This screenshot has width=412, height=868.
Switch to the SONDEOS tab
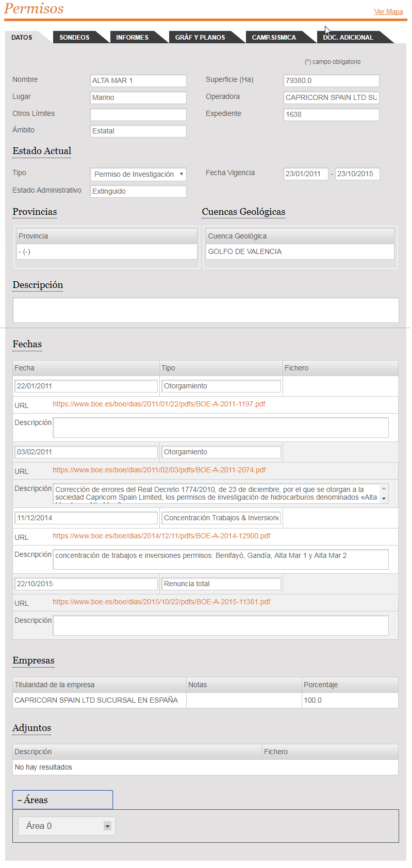(74, 38)
